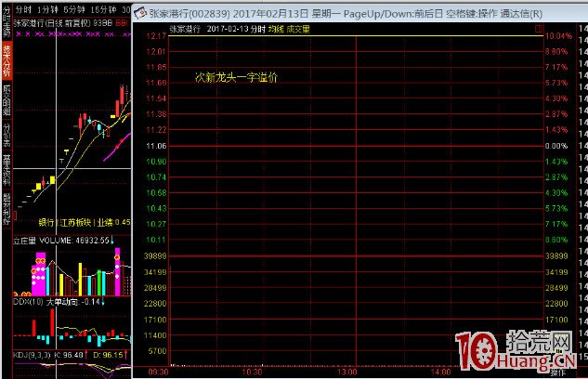This screenshot has width=588, height=379.
Task: Select the 分价表 sidebar tab
Action: (x=7, y=133)
